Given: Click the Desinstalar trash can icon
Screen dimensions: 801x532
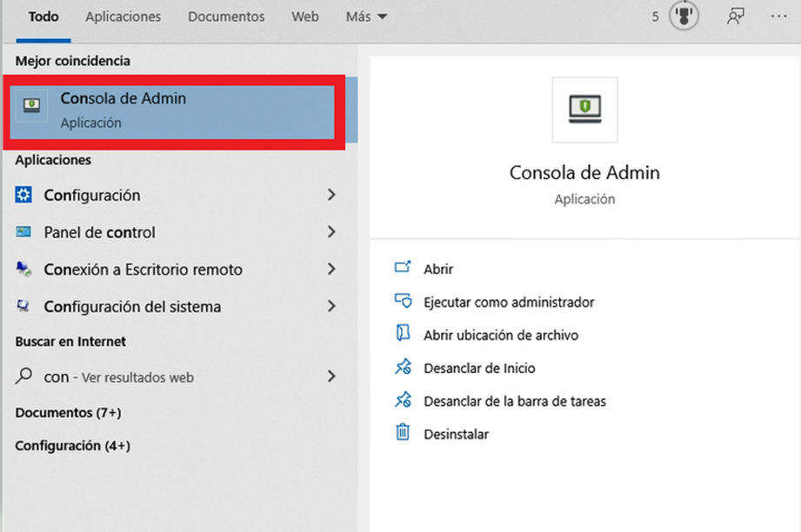Looking at the screenshot, I should (403, 432).
